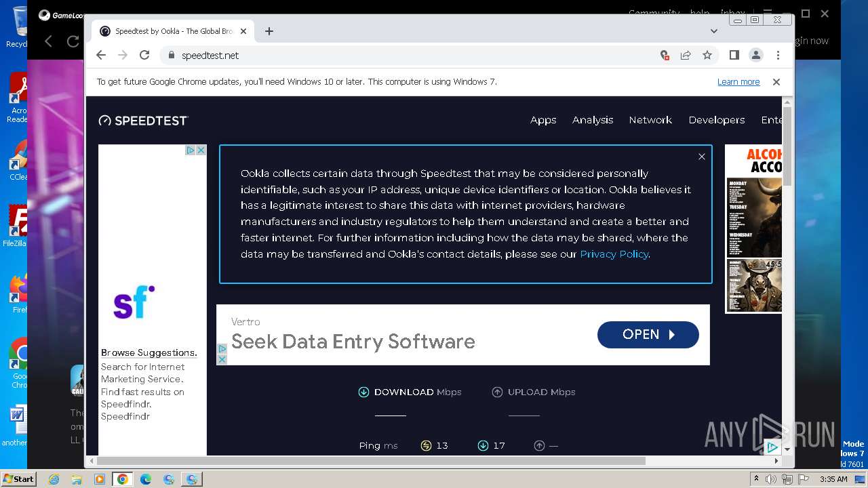Image resolution: width=868 pixels, height=488 pixels.
Task: Click the 3:35 AM taskbar clock
Action: pyautogui.click(x=833, y=479)
